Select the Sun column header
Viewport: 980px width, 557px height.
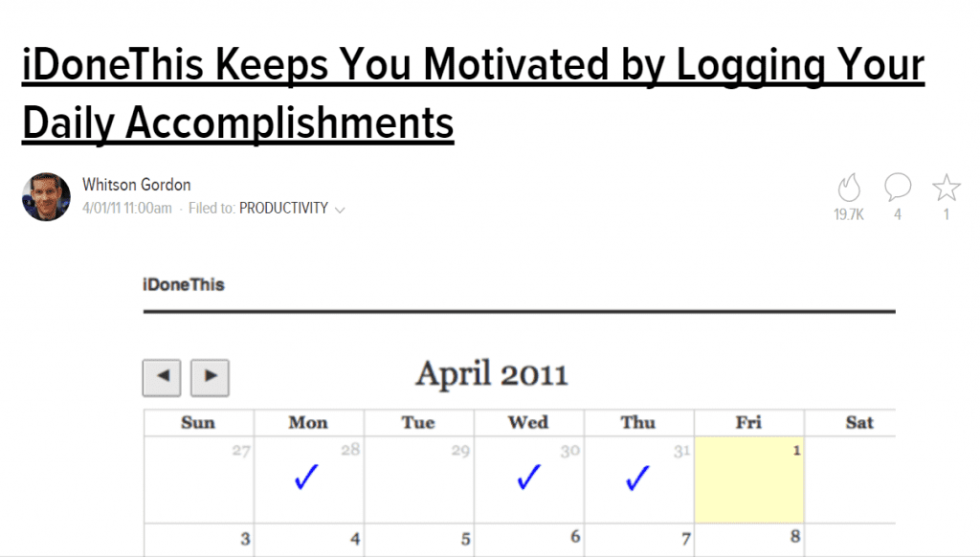[x=198, y=422]
